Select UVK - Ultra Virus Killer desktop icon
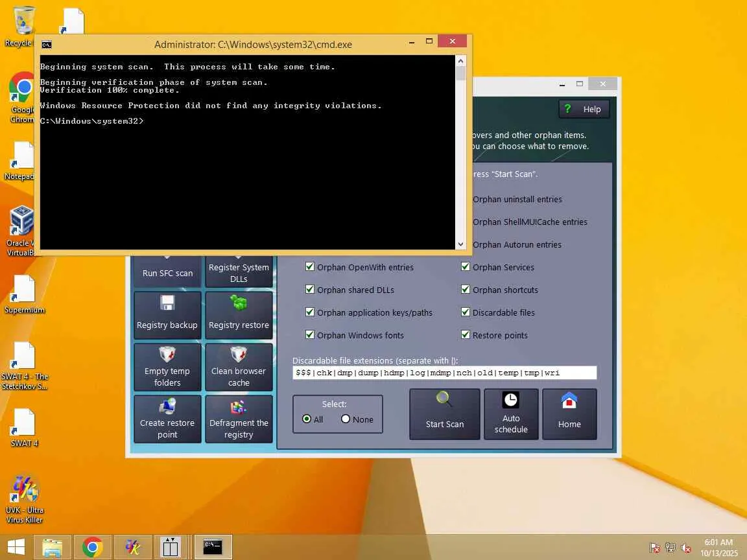747x560 pixels. [x=24, y=499]
